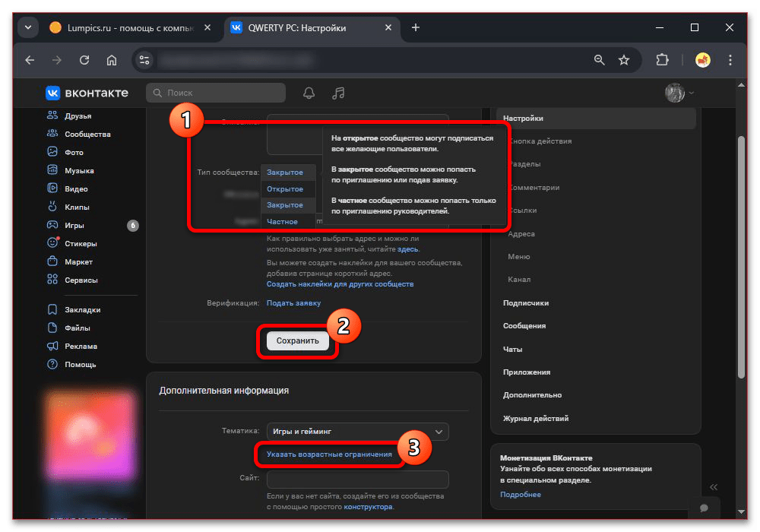The height and width of the screenshot is (532, 760).
Task: Open Журнал действий menu item
Action: tap(536, 418)
